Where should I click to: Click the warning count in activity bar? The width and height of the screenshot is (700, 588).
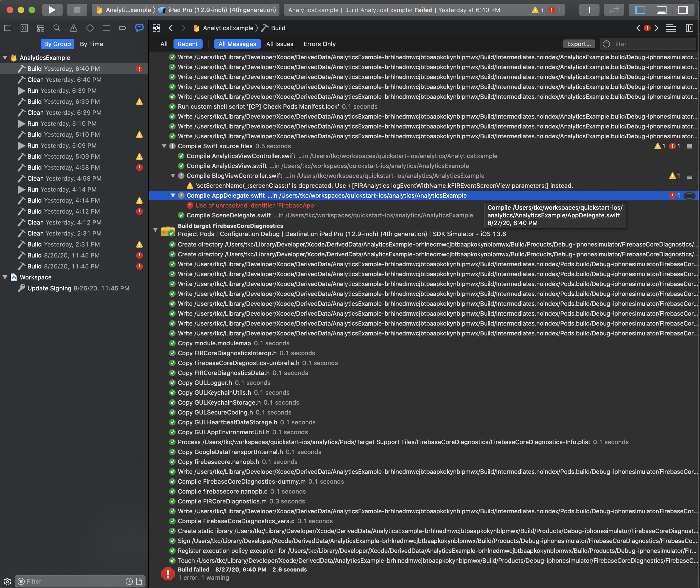tap(538, 10)
